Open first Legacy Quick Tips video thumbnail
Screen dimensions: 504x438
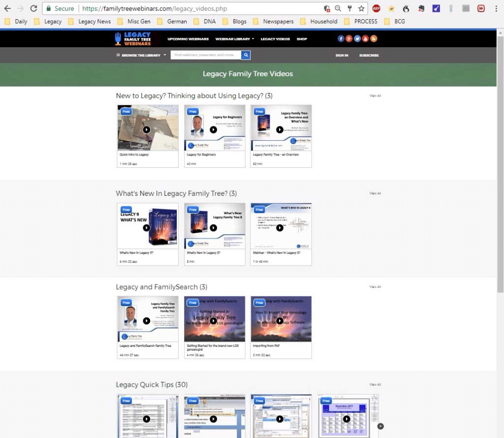coord(148,416)
